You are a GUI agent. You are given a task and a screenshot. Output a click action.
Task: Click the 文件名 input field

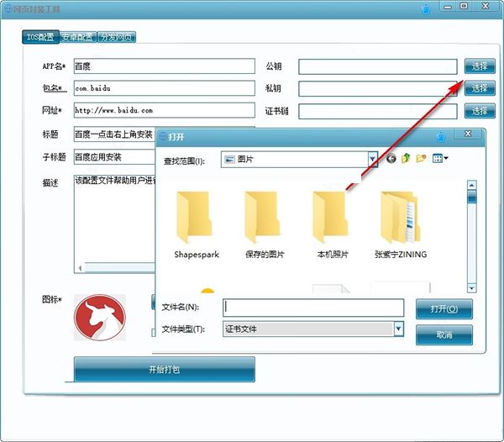pyautogui.click(x=313, y=308)
